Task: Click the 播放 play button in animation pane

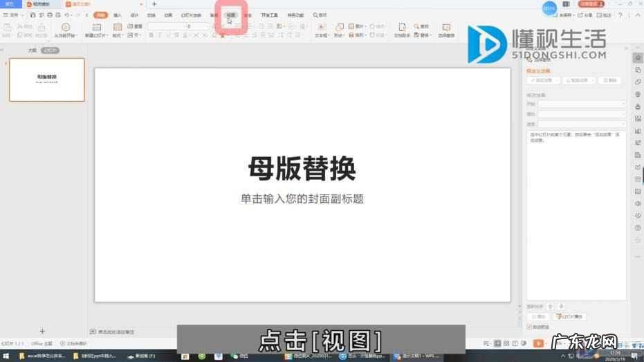Action: pos(538,317)
